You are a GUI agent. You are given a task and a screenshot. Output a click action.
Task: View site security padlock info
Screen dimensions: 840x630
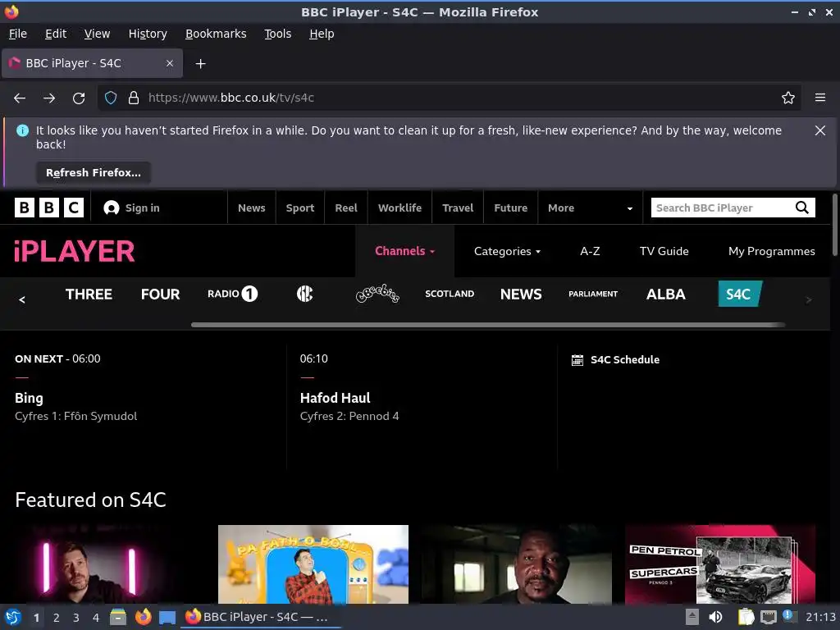point(134,98)
